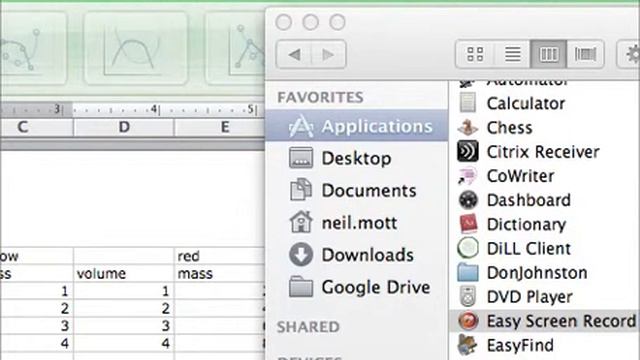Select the DVD Player icon
The height and width of the screenshot is (360, 640).
[468, 297]
